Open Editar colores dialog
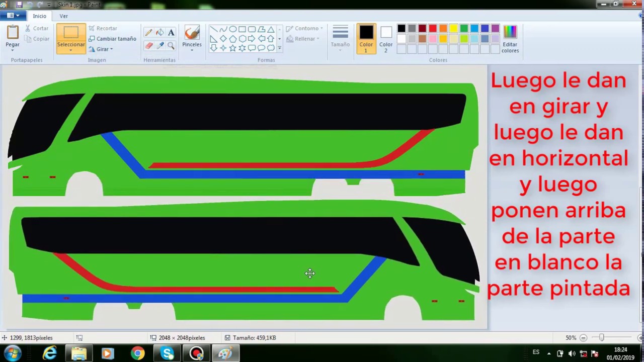 510,39
